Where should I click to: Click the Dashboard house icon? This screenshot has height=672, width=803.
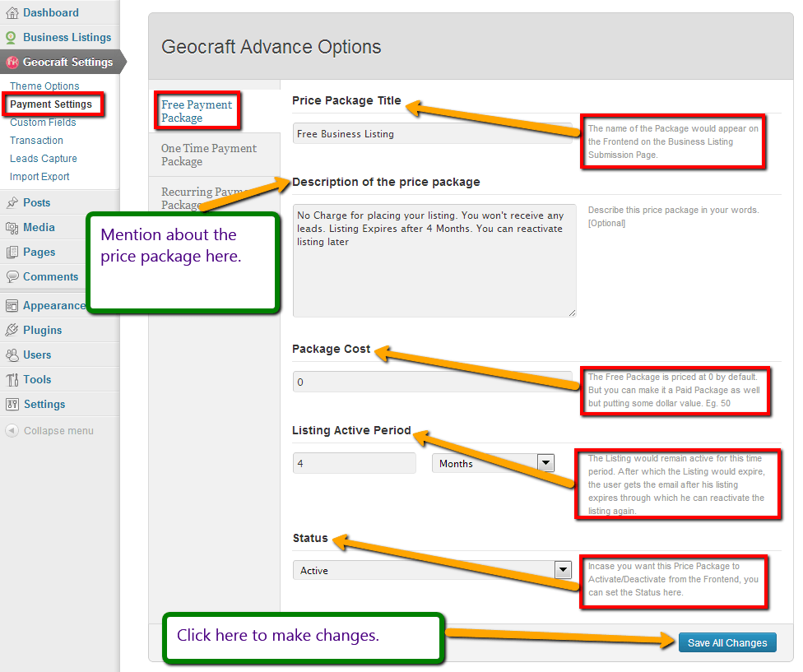12,13
